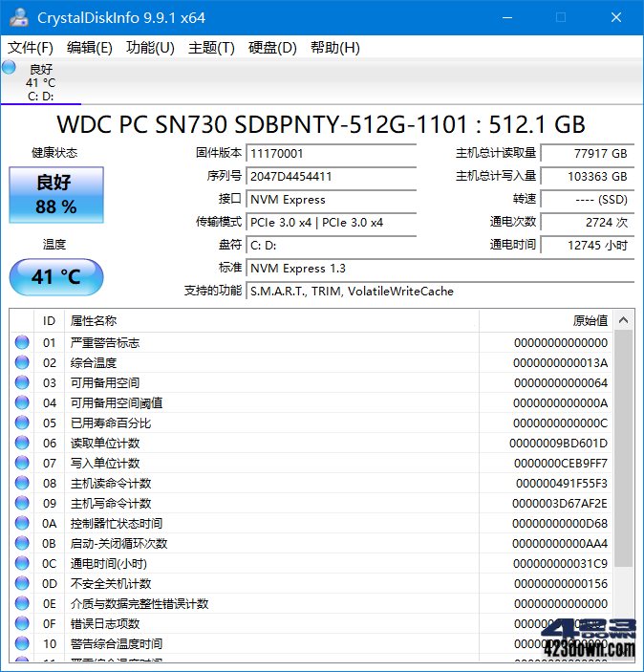Click raw value 0000003D67AF2E
This screenshot has width=644, height=672.
click(560, 504)
